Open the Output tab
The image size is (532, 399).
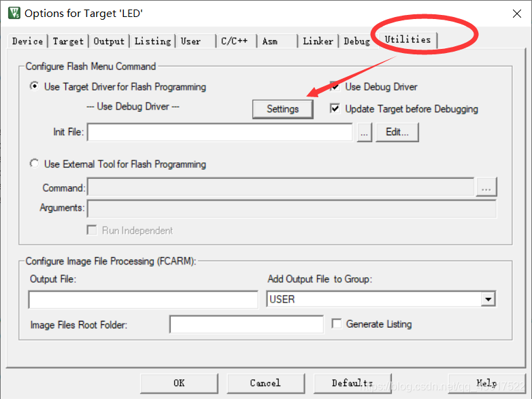point(109,41)
